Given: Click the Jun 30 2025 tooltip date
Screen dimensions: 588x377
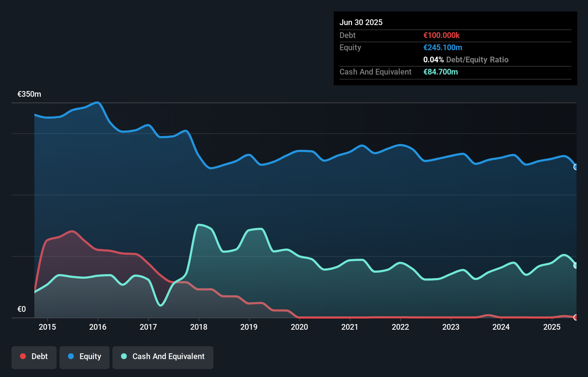Looking at the screenshot, I should (x=361, y=22).
